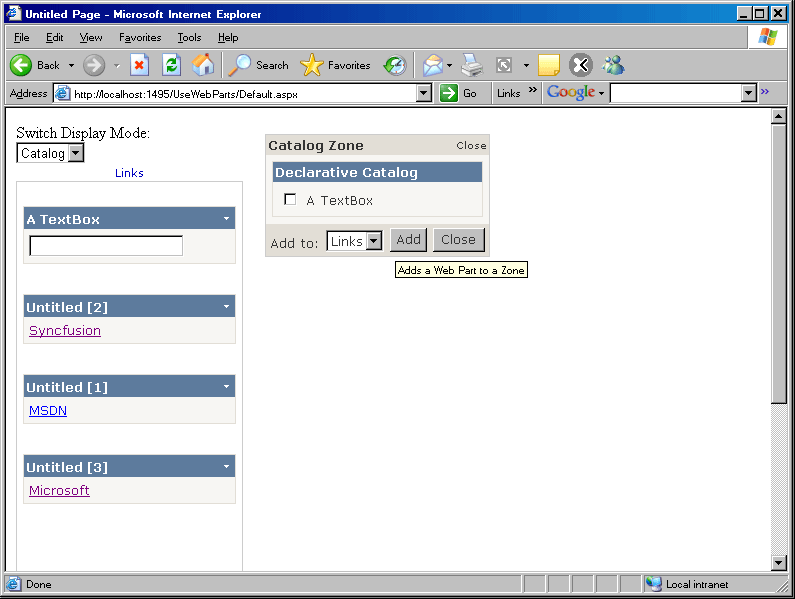Open the View menu
This screenshot has width=795, height=599.
tap(91, 37)
